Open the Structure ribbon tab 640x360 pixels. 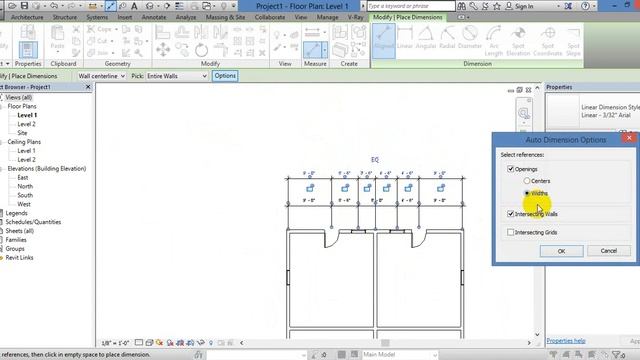[64, 17]
